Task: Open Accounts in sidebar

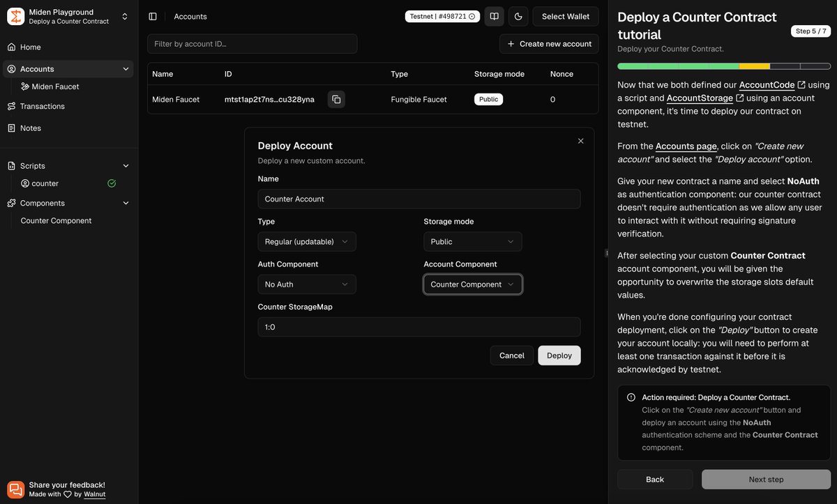Action: pyautogui.click(x=67, y=69)
